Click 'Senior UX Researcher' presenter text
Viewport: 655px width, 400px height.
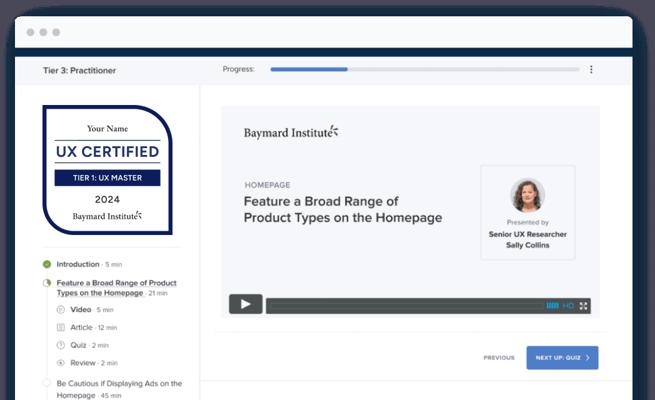528,234
